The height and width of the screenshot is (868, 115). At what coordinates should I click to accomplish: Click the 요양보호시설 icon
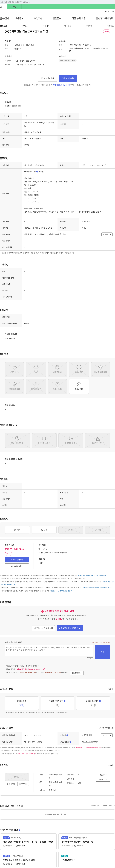click(57, 386)
